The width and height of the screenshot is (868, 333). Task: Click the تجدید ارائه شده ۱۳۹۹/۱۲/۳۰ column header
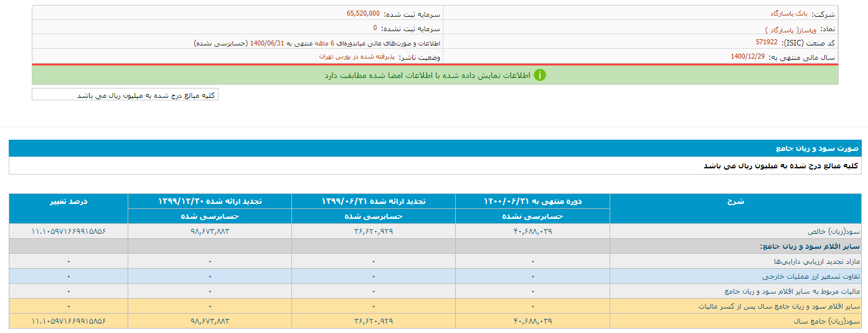coord(210,201)
